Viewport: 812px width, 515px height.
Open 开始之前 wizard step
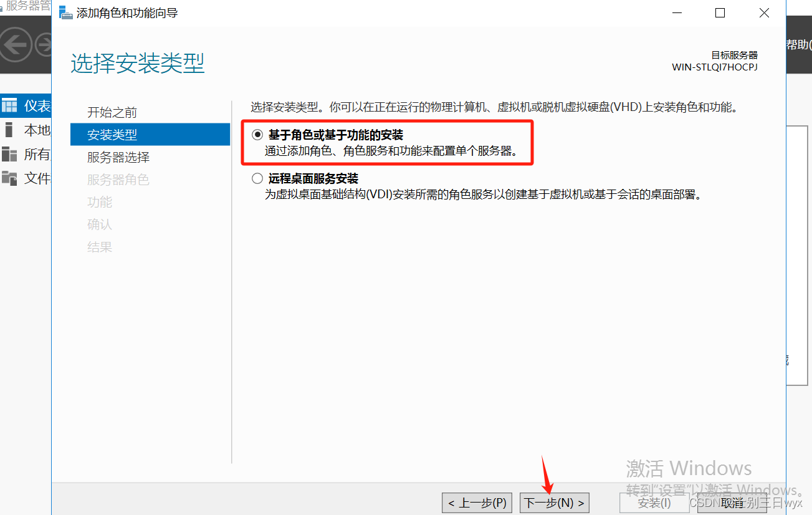tap(112, 112)
